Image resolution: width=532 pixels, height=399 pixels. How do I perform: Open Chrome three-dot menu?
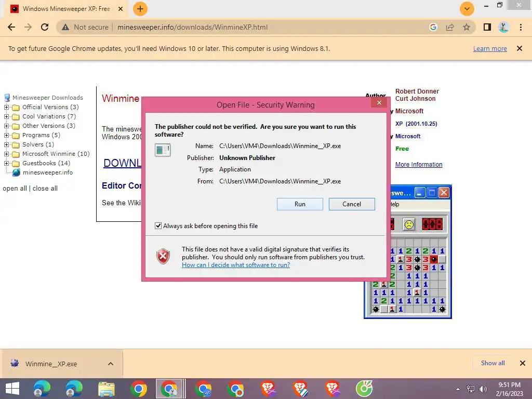pos(521,27)
